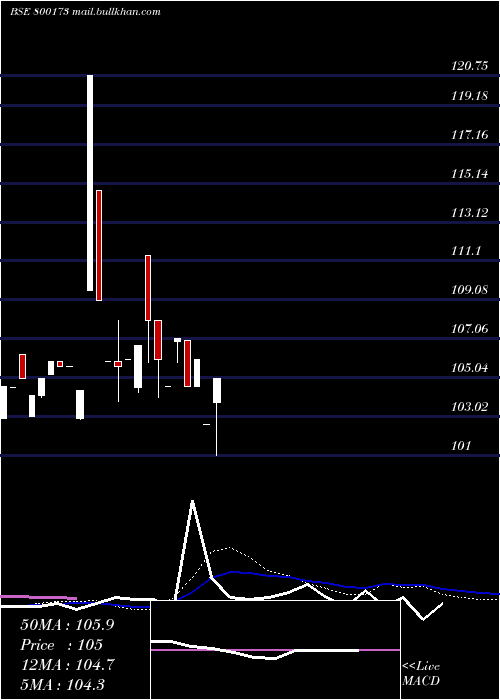500x700 pixels.
Task: Click the 107.06 price level label
Action: (469, 329)
